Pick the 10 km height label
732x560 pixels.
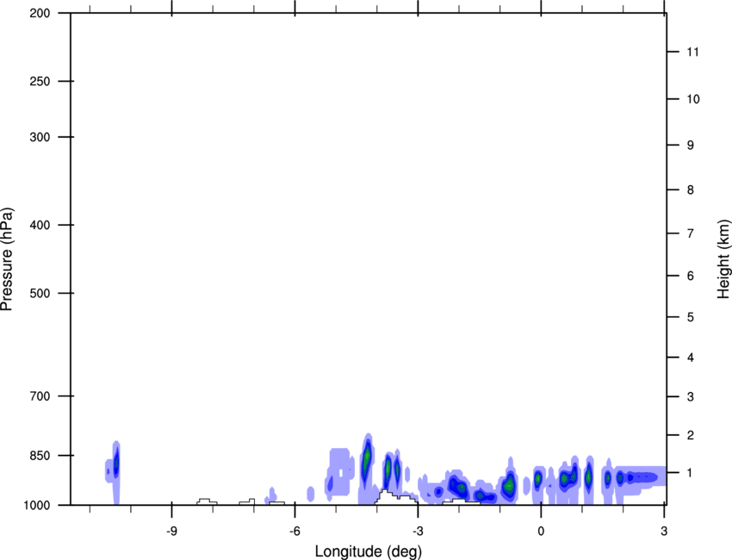693,99
